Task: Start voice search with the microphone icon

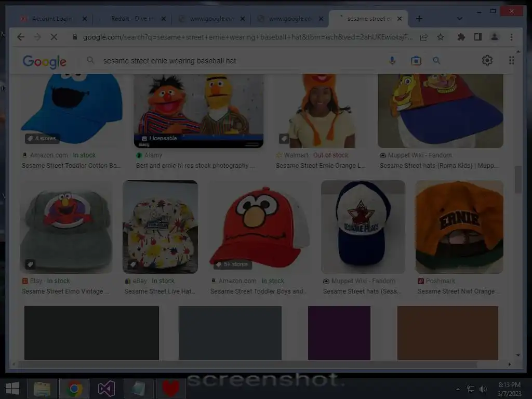Action: click(x=392, y=61)
